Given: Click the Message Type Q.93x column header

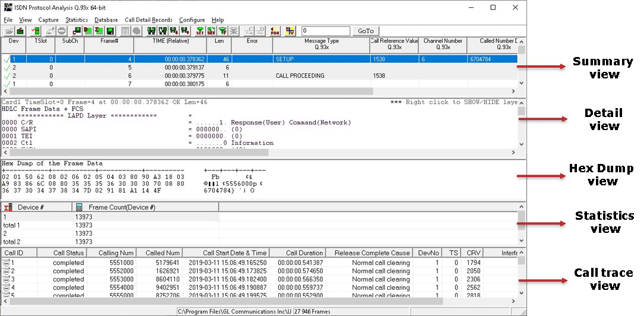Looking at the screenshot, I should 321,45.
